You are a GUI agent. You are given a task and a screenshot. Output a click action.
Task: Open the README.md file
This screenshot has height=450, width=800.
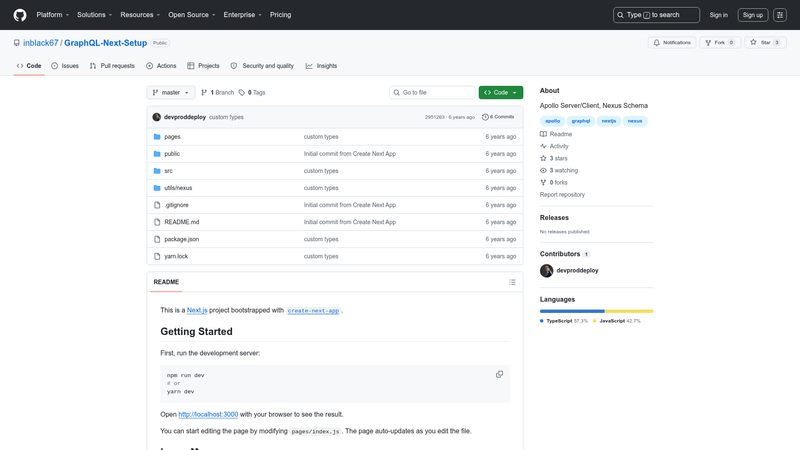182,222
